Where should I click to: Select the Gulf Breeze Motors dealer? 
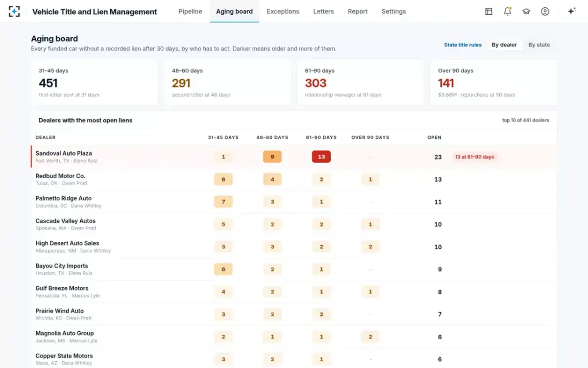click(62, 288)
